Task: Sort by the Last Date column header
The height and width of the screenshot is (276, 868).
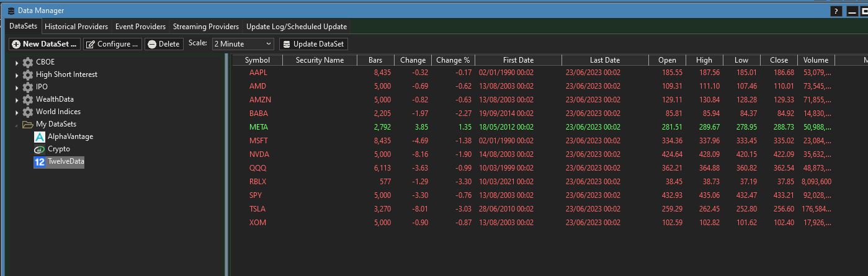Action: point(605,60)
